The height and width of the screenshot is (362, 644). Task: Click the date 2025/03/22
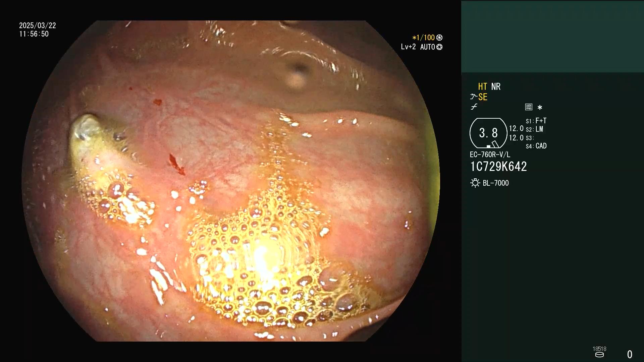38,25
